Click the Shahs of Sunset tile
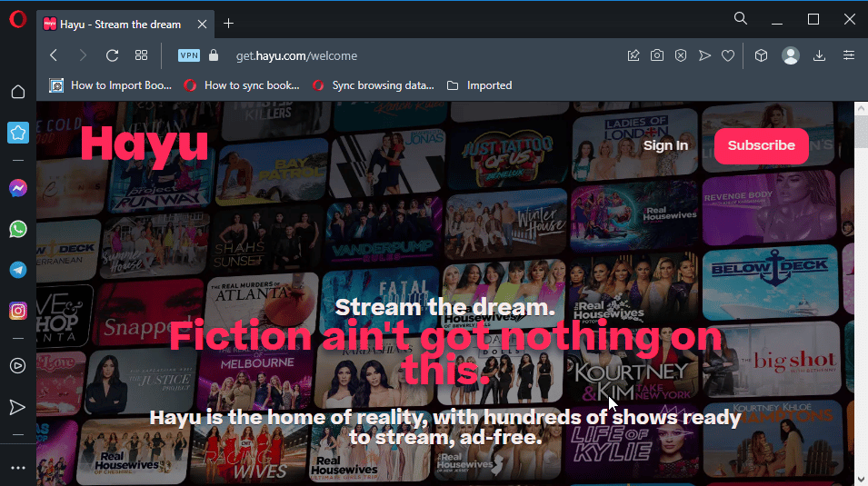The height and width of the screenshot is (486, 868). point(266,239)
